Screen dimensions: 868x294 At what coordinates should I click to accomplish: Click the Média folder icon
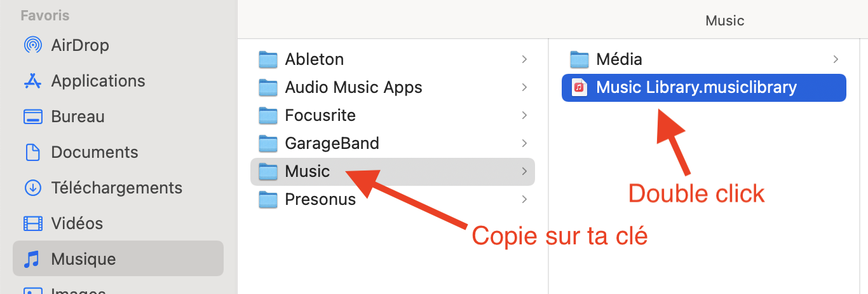click(580, 59)
